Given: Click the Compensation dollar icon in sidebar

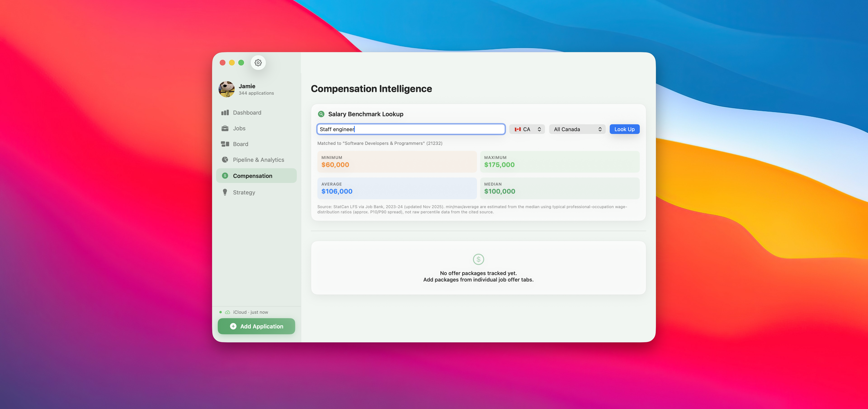Looking at the screenshot, I should point(225,176).
